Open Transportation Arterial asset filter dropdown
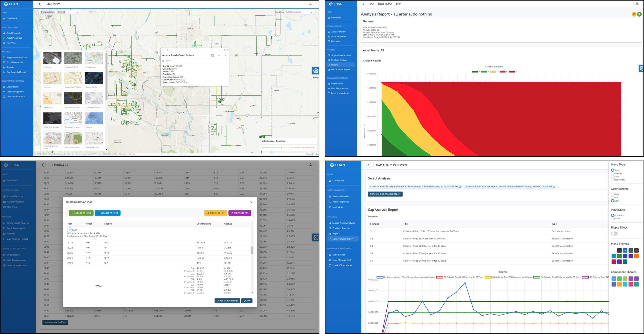Viewport: 644px width, 334px height. click(59, 12)
